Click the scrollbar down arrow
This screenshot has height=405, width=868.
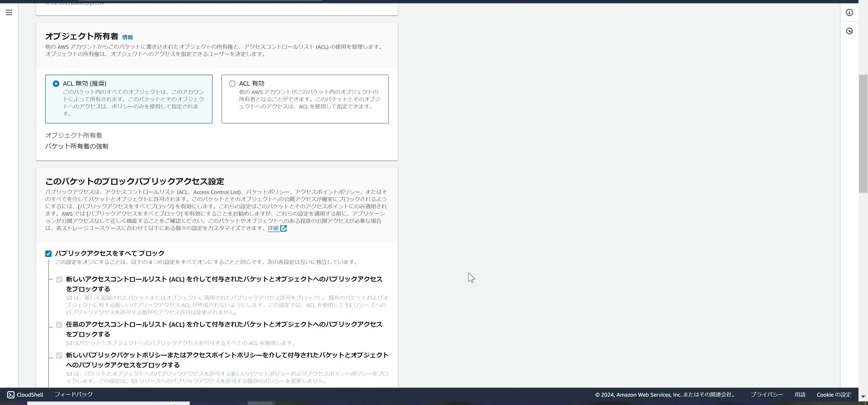point(863,396)
